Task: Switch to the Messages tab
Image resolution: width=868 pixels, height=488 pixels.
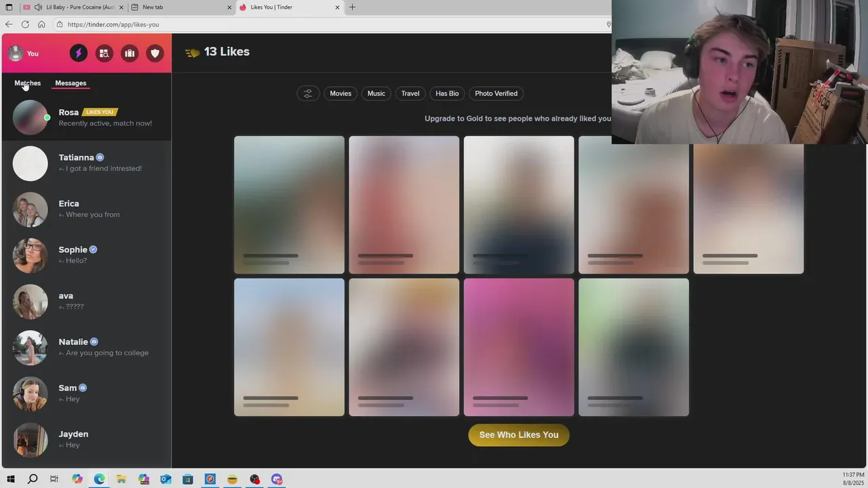Action: [71, 83]
